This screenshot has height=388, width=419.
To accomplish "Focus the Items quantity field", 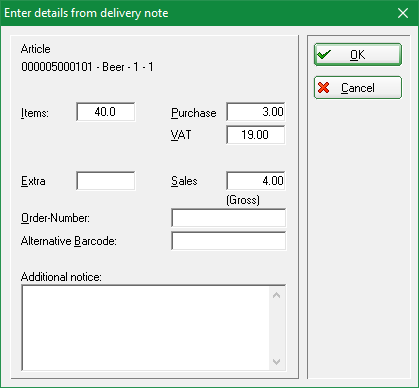I will [x=106, y=112].
